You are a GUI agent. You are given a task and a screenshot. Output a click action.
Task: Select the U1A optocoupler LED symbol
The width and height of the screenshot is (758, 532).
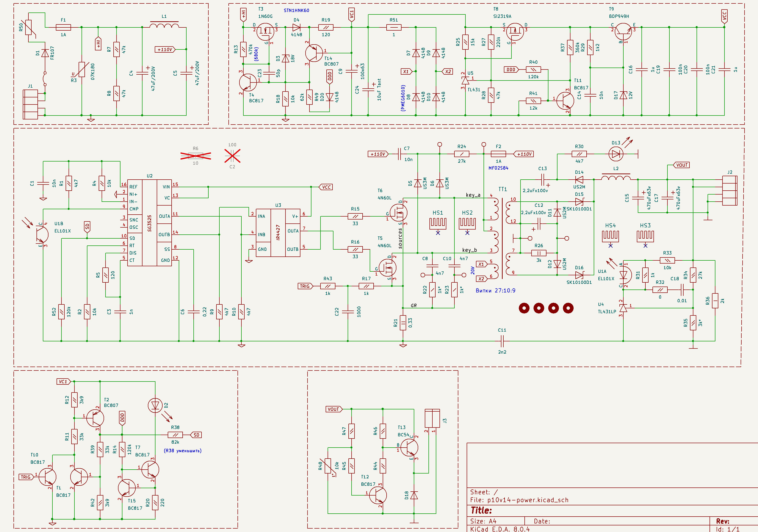pyautogui.click(x=623, y=275)
